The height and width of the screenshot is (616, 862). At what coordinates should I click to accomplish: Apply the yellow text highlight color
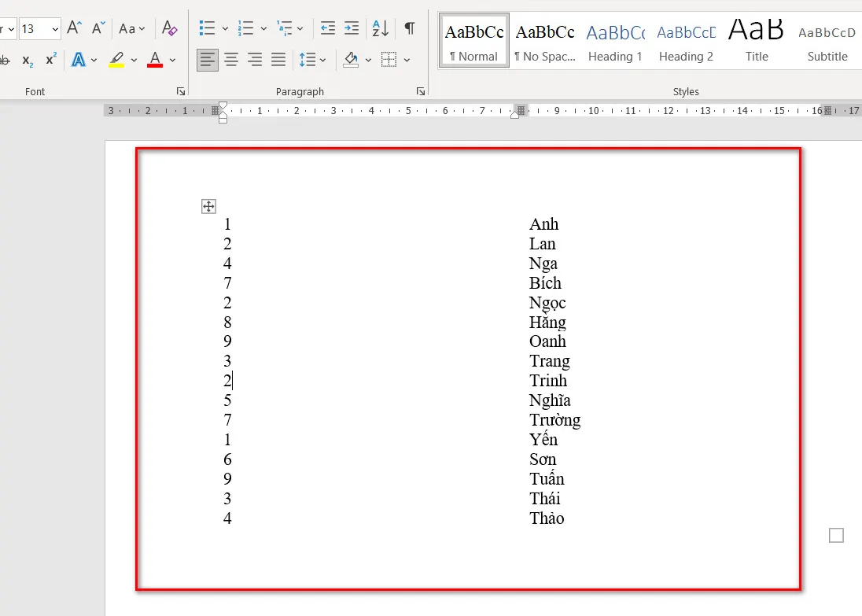tap(116, 60)
